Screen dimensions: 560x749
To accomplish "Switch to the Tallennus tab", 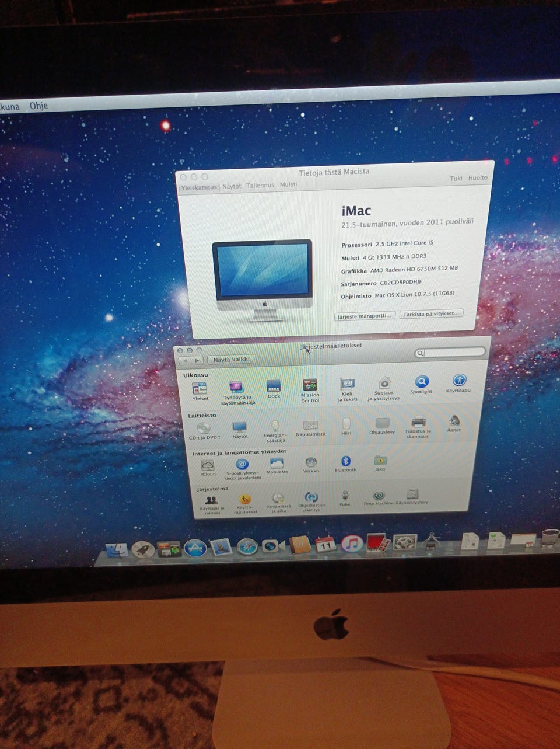I will tap(260, 185).
